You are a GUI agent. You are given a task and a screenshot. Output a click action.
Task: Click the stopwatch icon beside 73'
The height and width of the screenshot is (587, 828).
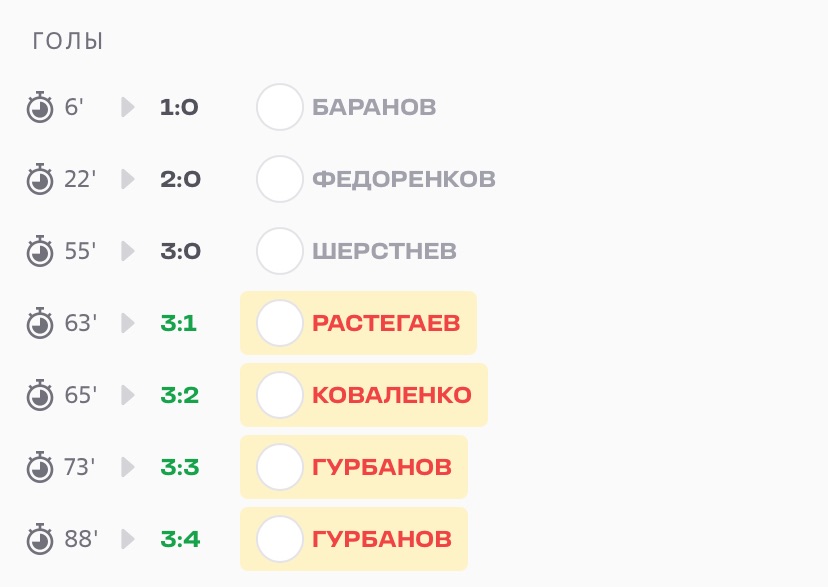click(x=39, y=468)
